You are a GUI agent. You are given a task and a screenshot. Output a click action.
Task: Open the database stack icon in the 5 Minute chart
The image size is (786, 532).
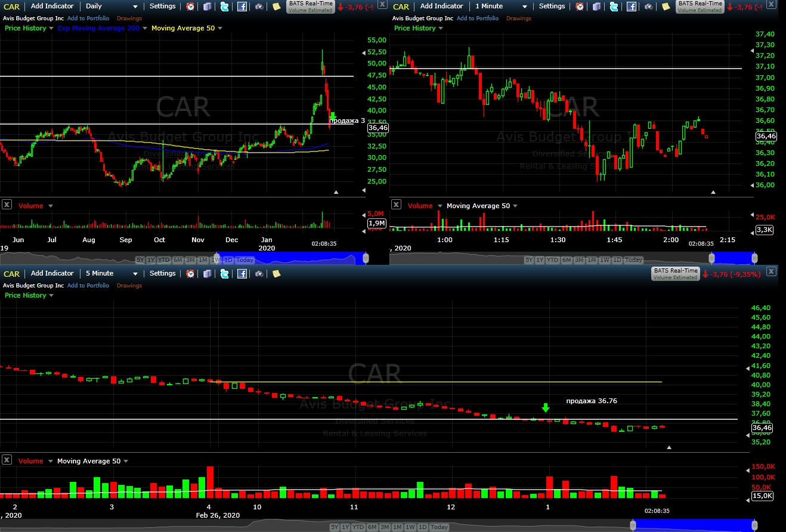[207, 274]
